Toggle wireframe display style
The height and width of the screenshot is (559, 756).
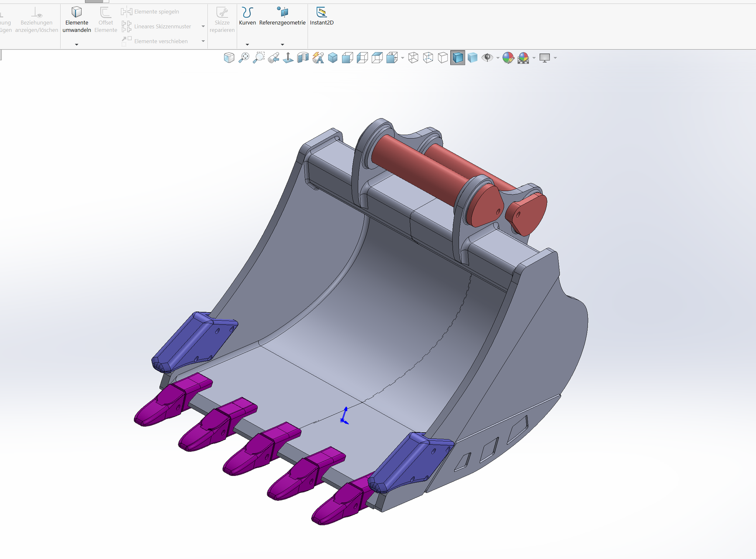(x=413, y=58)
